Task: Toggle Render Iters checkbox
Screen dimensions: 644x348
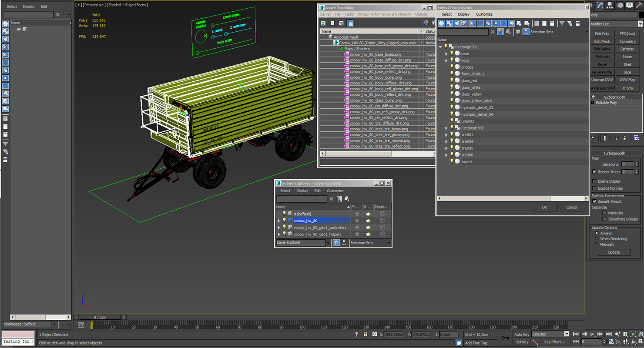Action: coord(594,172)
